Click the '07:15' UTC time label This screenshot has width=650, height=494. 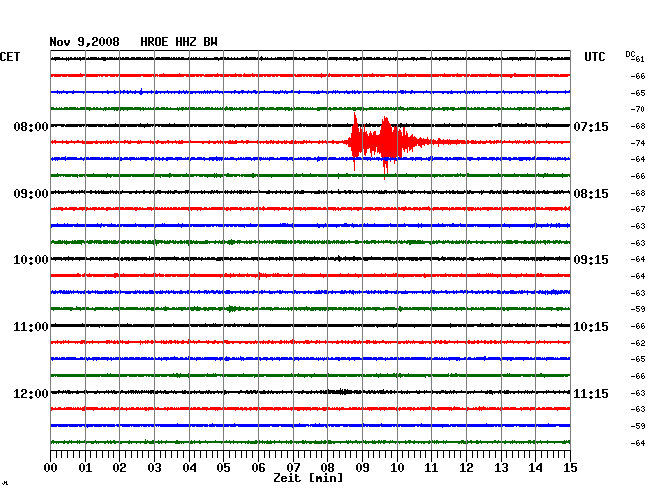[x=591, y=126]
